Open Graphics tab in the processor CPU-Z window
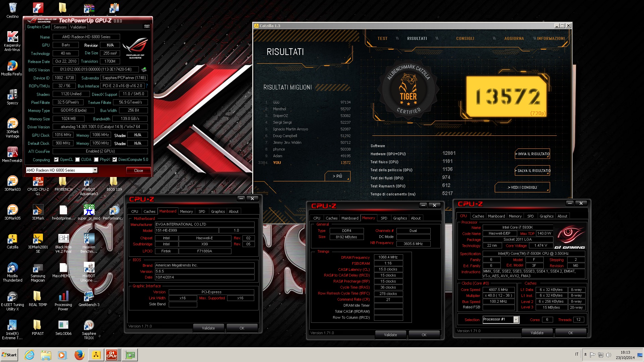Screen dimensions: 644x362 (x=546, y=216)
